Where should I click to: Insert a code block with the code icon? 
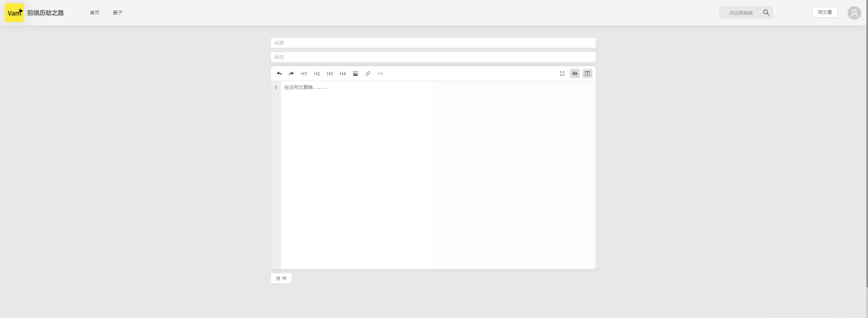380,74
